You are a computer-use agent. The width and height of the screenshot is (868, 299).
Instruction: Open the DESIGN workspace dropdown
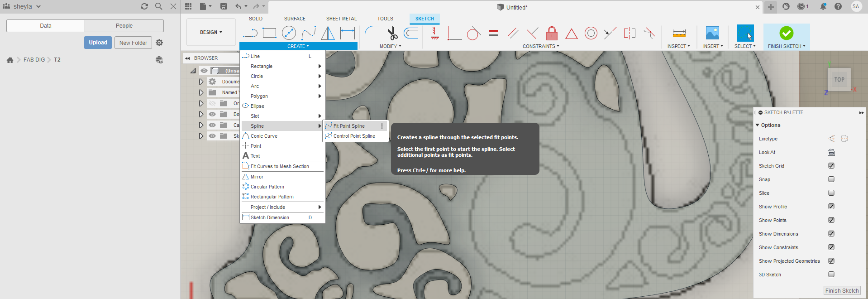211,32
